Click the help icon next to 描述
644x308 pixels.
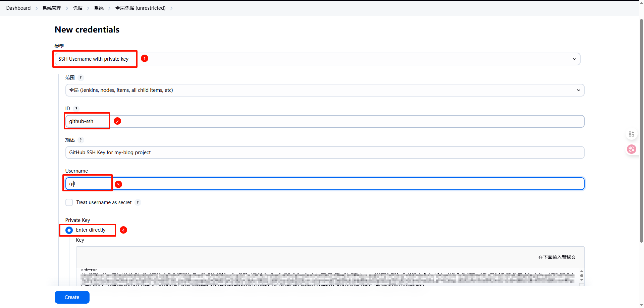(80, 140)
